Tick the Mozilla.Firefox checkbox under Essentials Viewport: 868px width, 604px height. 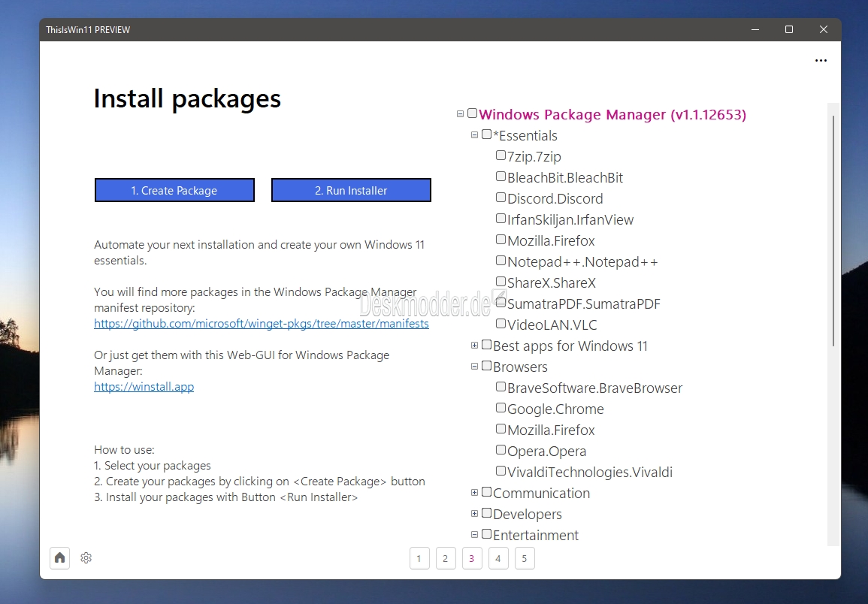coord(501,240)
